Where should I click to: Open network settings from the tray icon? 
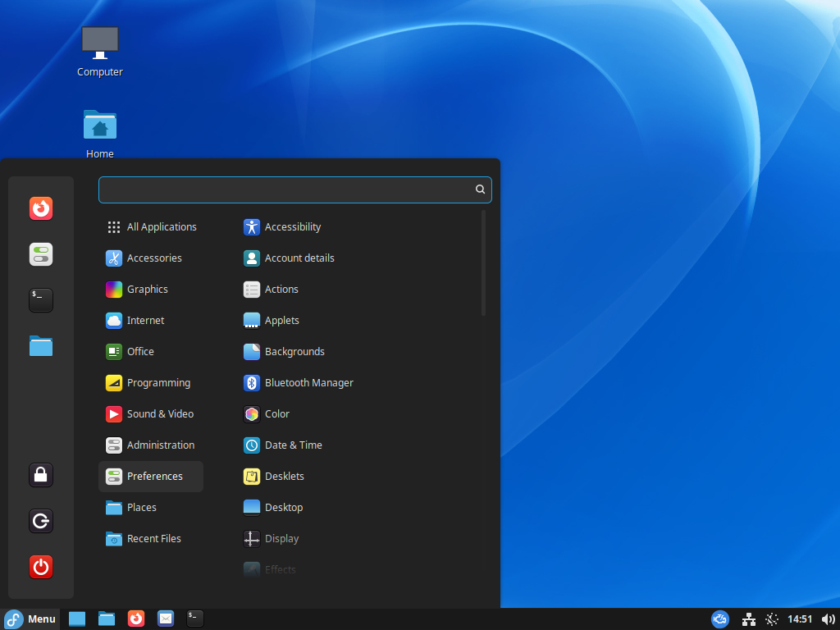(749, 619)
